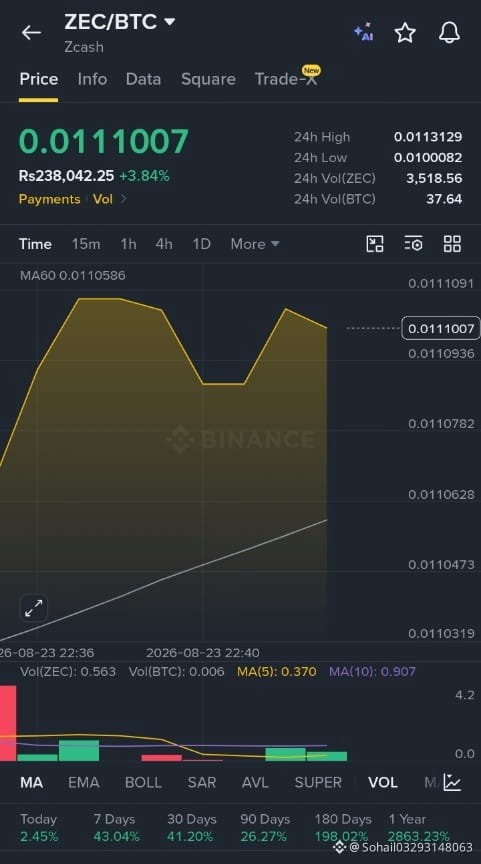Open the Trade-X tab

coord(287,79)
